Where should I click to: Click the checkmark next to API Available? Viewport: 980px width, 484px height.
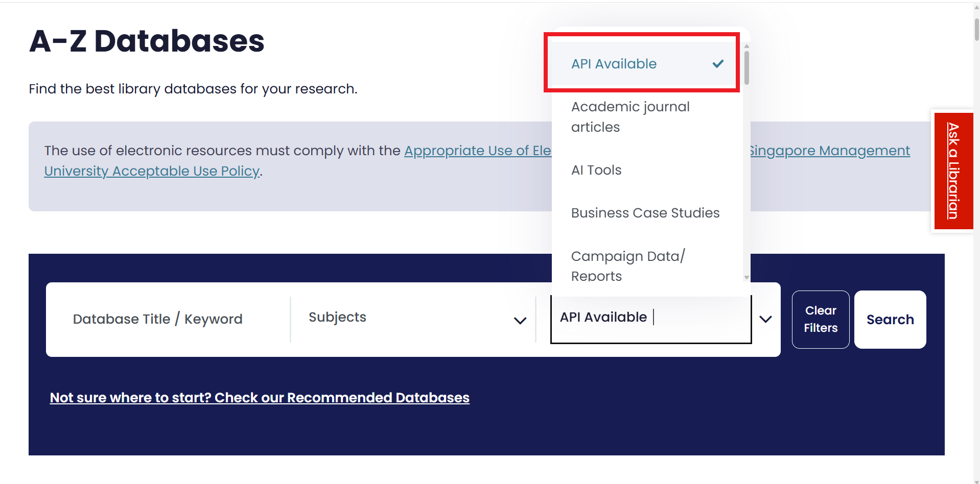coord(718,64)
